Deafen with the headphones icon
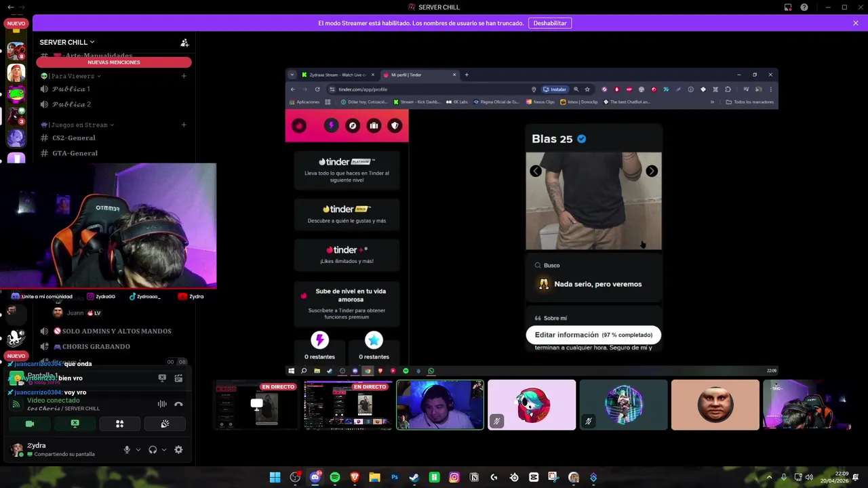Image resolution: width=868 pixels, height=488 pixels. click(x=153, y=449)
